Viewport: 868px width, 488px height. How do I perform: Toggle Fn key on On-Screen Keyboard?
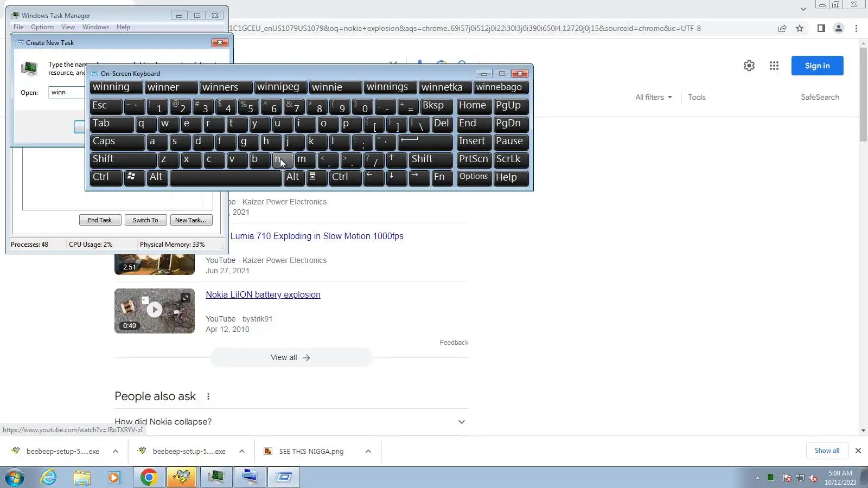coord(442,177)
